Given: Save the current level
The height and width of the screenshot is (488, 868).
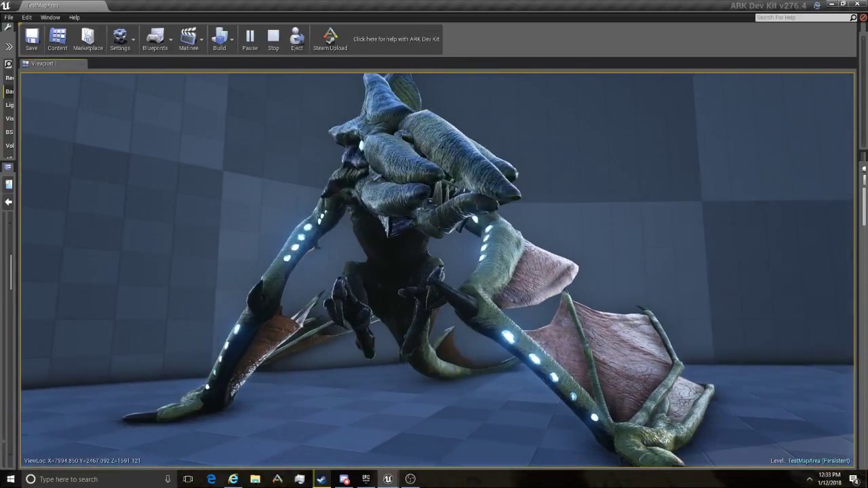Looking at the screenshot, I should coord(32,39).
